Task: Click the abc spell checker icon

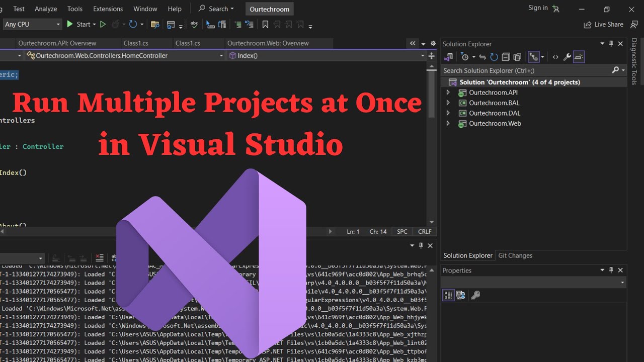Action: [194, 24]
